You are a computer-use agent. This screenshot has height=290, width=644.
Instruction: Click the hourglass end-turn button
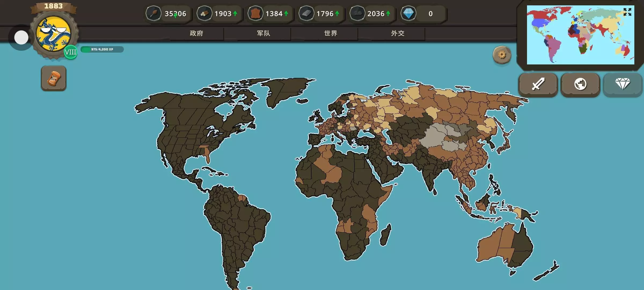(54, 78)
